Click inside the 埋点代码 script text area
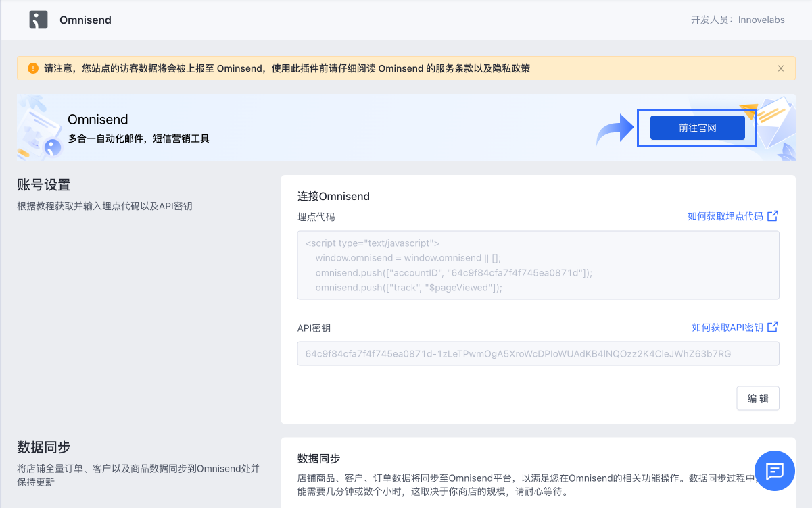Screen dimensions: 812x508 point(538,265)
